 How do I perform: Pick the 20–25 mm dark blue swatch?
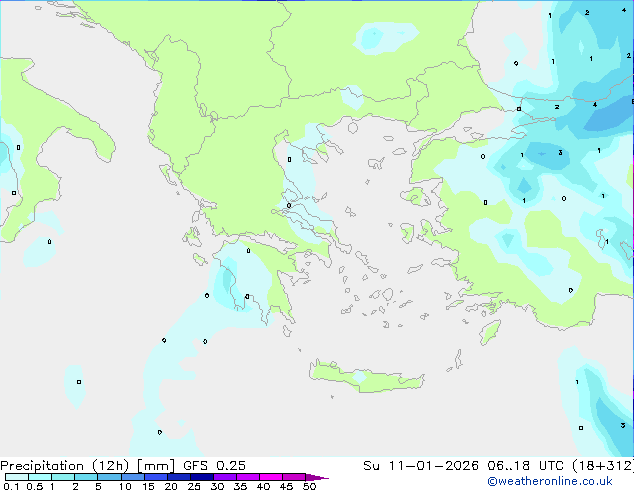(179, 477)
